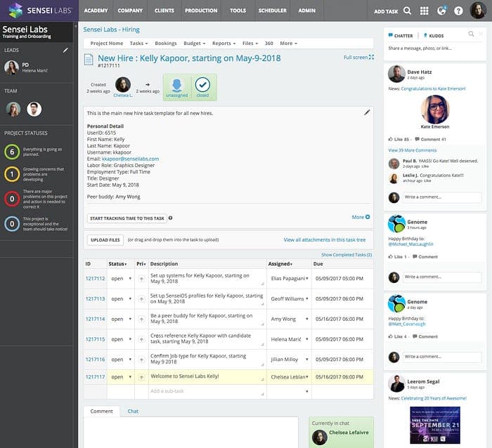
Task: Click the Upload Files button
Action: point(105,240)
